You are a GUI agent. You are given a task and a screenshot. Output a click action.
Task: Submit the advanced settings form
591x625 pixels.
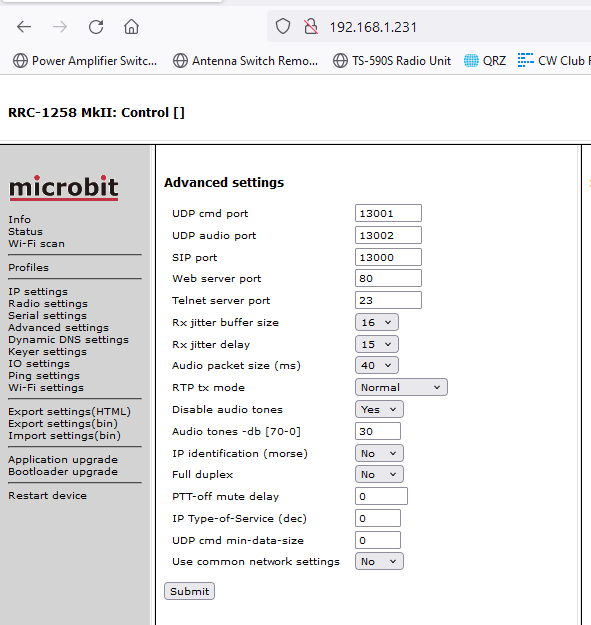189,591
